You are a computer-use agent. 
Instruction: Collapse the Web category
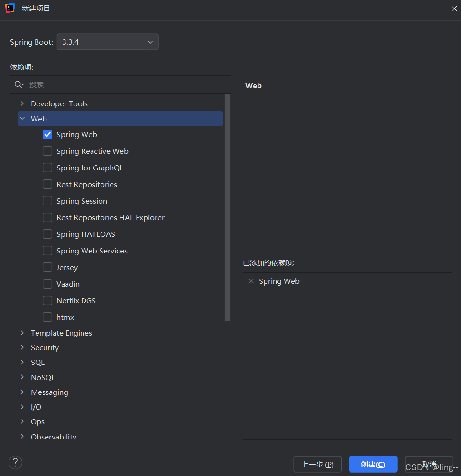[22, 119]
